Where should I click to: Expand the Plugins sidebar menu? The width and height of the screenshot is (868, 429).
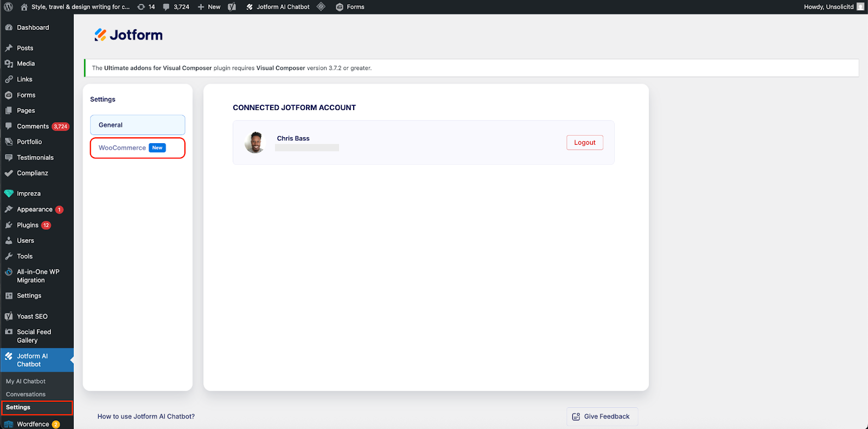[28, 225]
